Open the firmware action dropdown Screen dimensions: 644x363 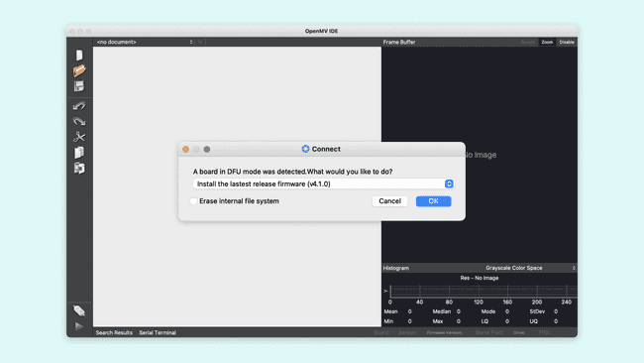[x=323, y=183]
